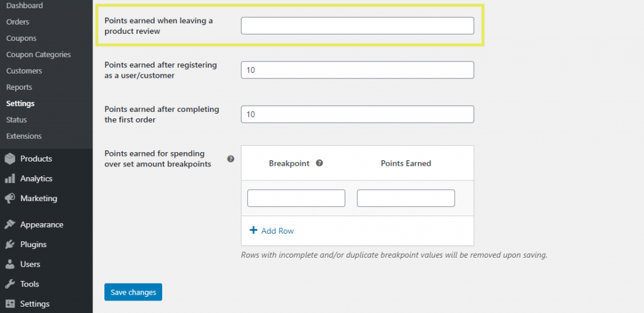Open Reports submenu item
Image resolution: width=644 pixels, height=313 pixels.
click(19, 87)
